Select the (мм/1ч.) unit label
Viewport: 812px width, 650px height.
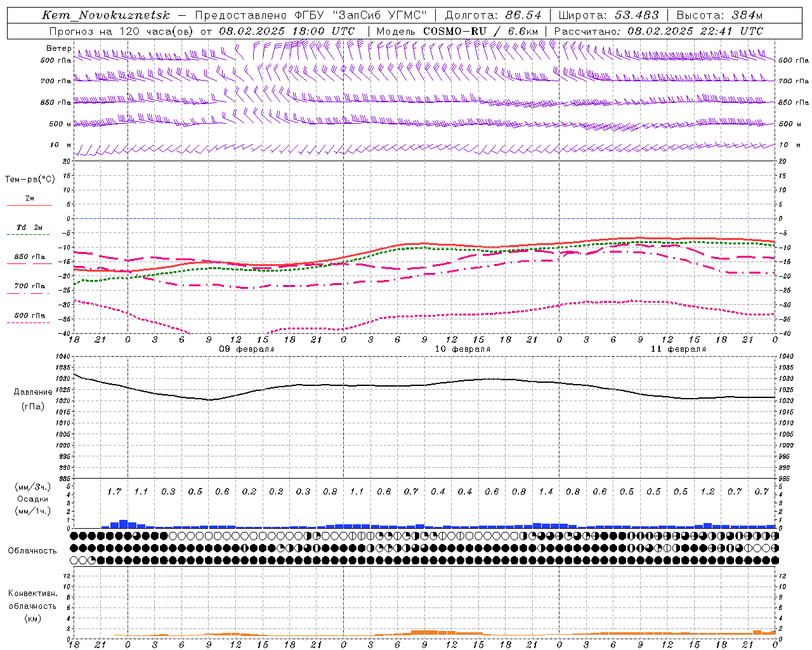tap(32, 511)
